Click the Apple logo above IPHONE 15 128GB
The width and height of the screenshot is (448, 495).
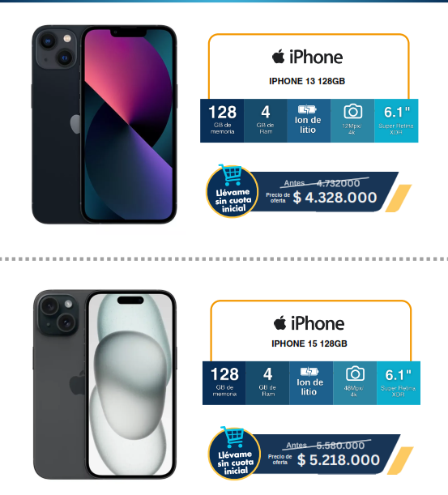click(x=279, y=323)
